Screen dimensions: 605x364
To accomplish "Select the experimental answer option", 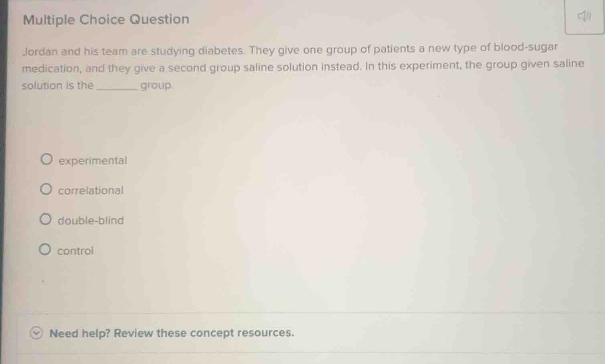I will point(46,159).
